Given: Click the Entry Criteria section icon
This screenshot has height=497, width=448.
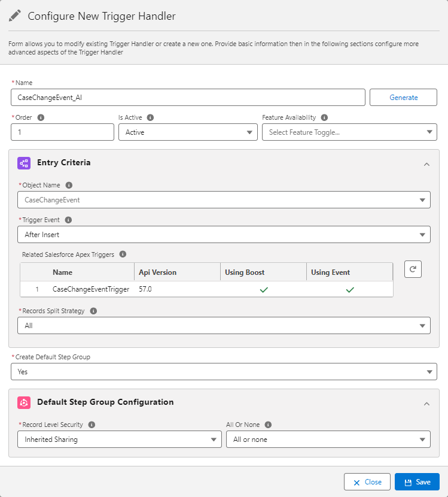Looking at the screenshot, I should tap(24, 163).
